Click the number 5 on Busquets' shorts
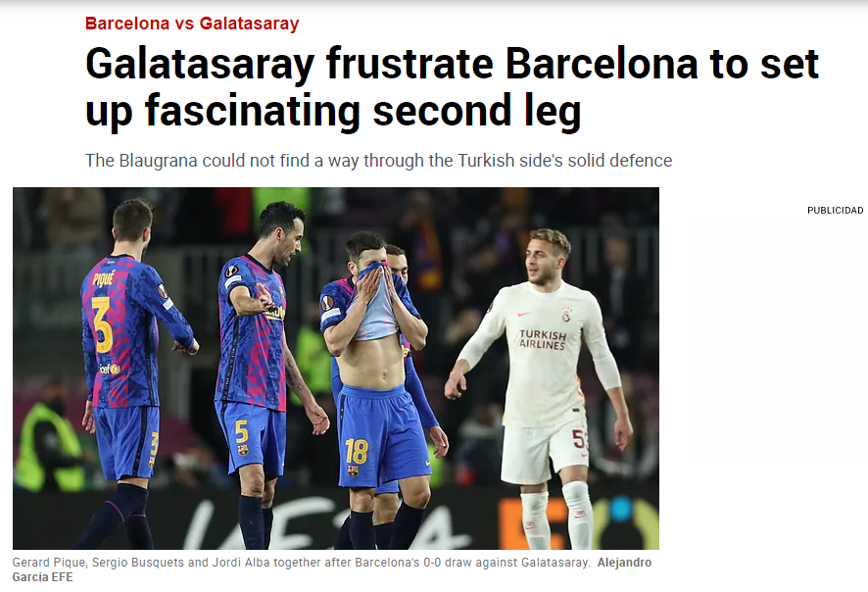The width and height of the screenshot is (868, 592). tap(241, 431)
